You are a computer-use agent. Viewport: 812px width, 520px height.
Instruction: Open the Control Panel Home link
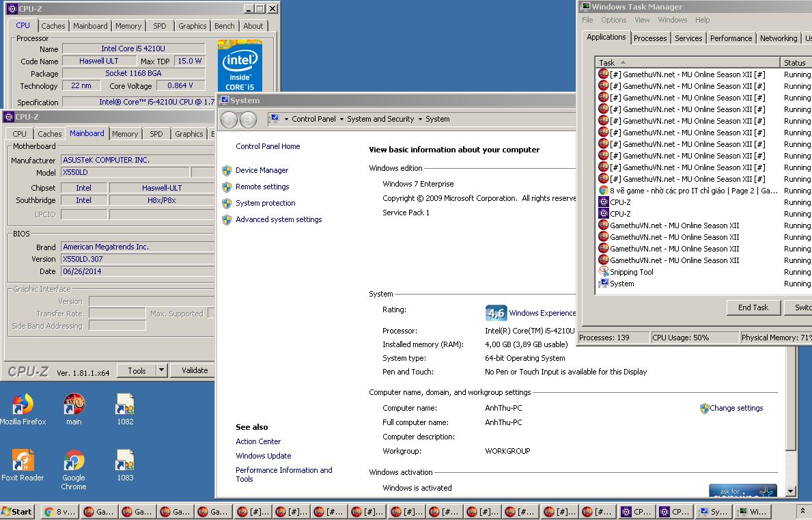[x=268, y=147]
